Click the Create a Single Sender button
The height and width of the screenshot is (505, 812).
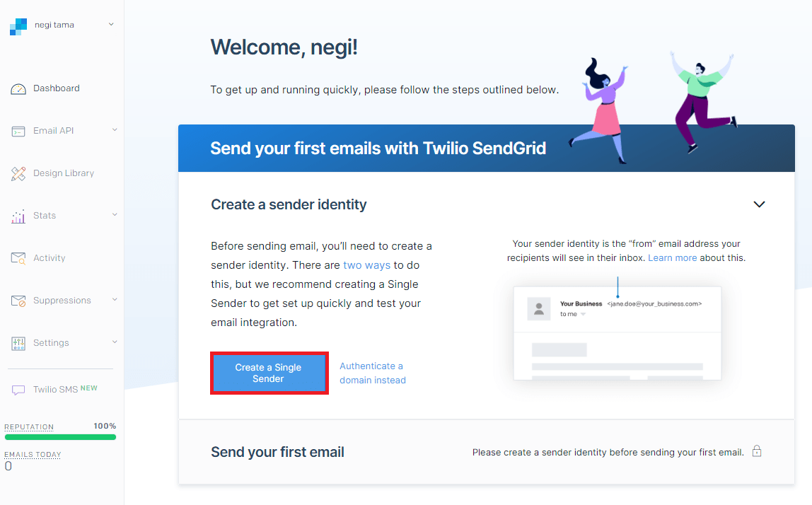coord(269,373)
